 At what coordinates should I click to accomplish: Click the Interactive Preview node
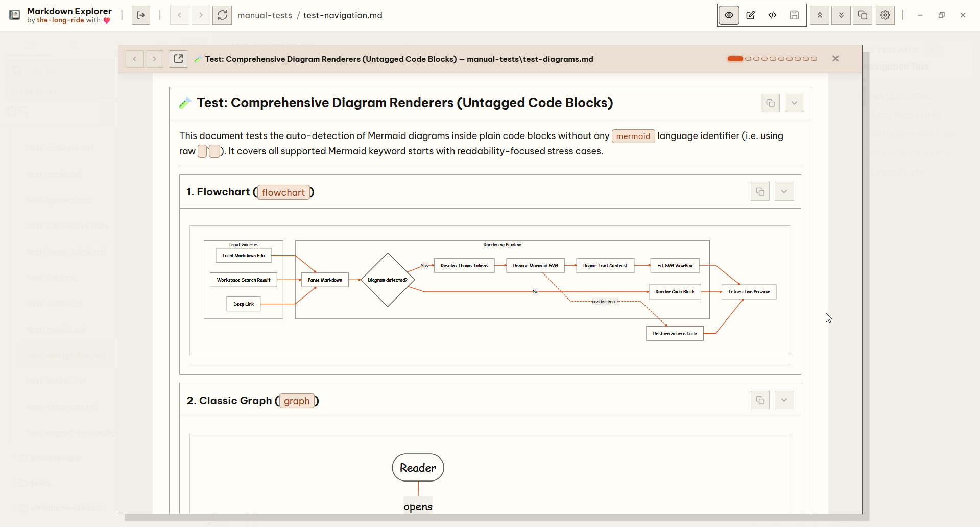click(x=749, y=292)
